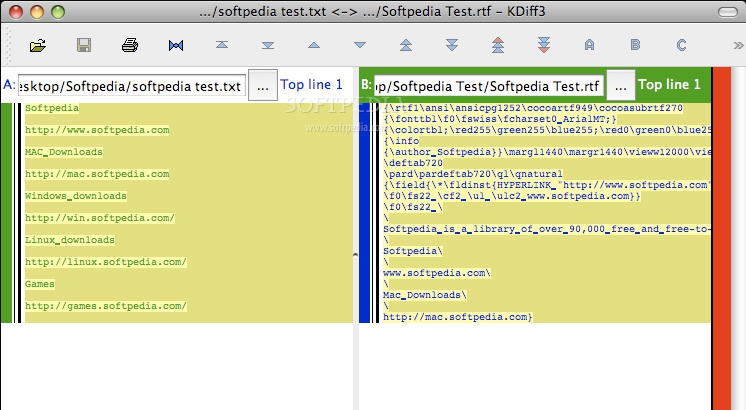746x410 pixels.
Task: Jump to first delta toolbar icon
Action: pos(222,45)
